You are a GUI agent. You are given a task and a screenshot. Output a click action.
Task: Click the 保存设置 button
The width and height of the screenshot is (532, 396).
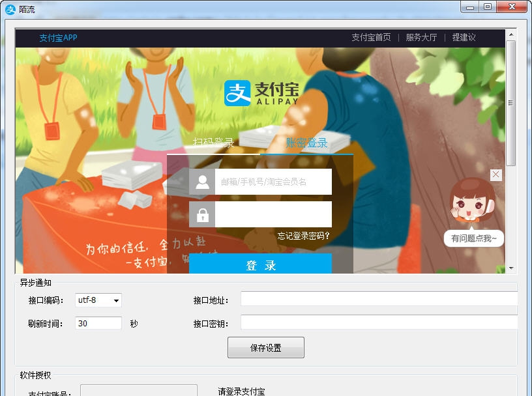[x=265, y=347]
